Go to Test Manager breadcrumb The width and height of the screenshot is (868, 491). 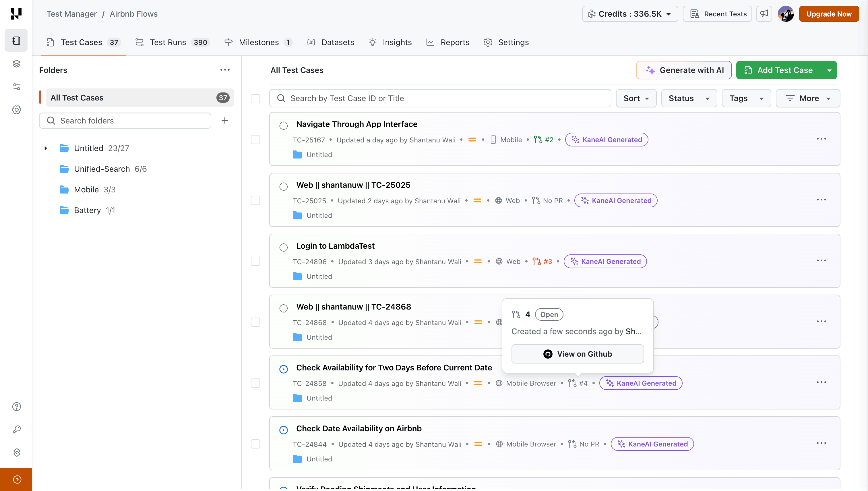tap(72, 14)
